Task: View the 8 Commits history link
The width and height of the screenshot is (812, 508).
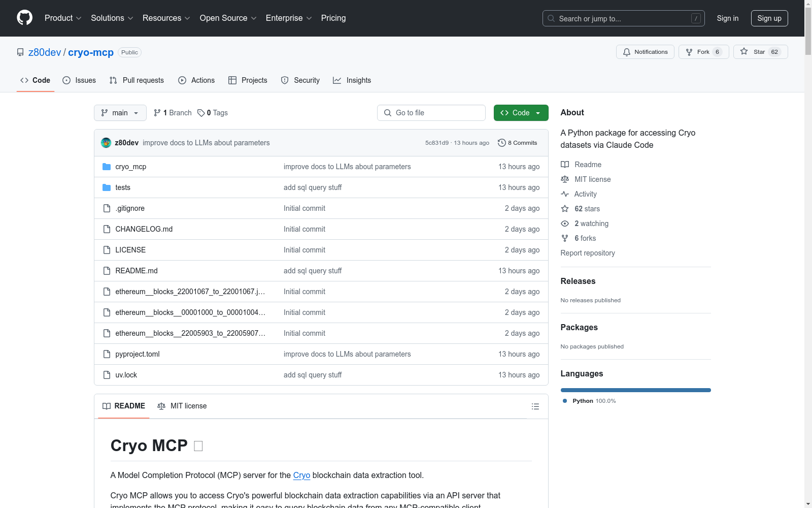Action: [x=518, y=143]
